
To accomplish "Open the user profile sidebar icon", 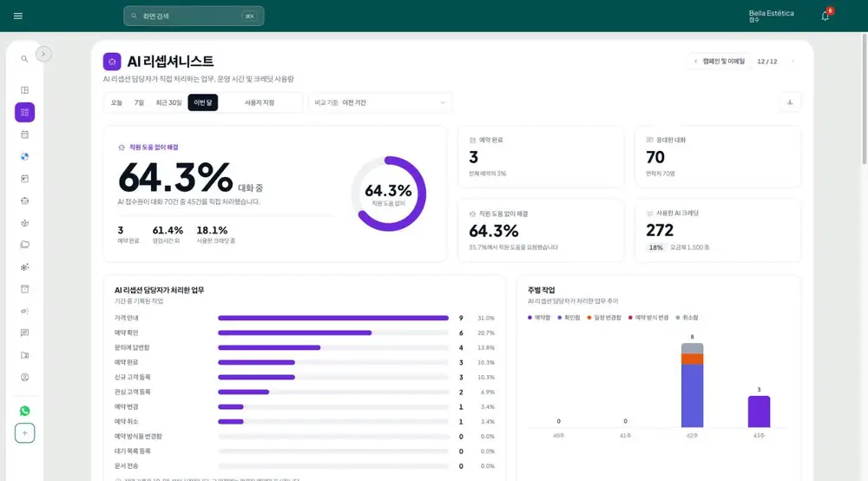I will (24, 378).
